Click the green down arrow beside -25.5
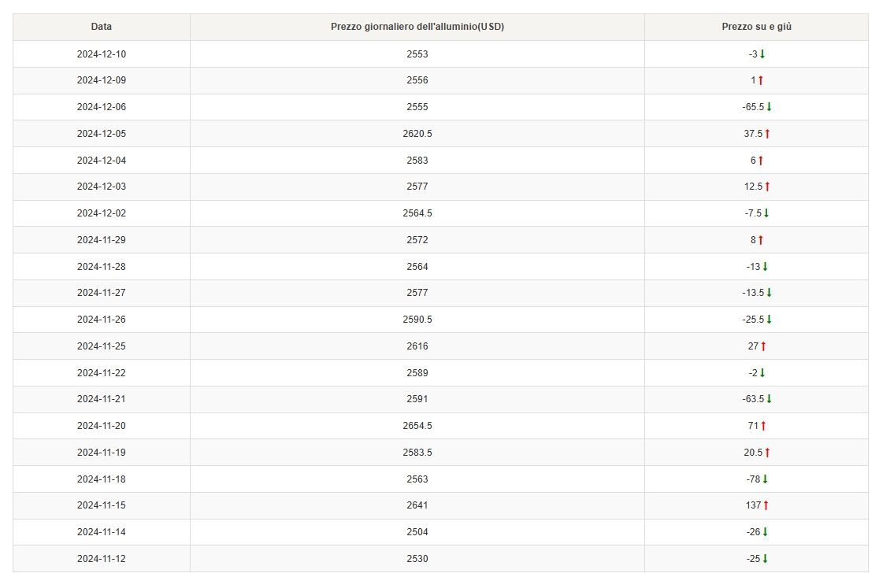The height and width of the screenshot is (588, 879). tap(769, 320)
